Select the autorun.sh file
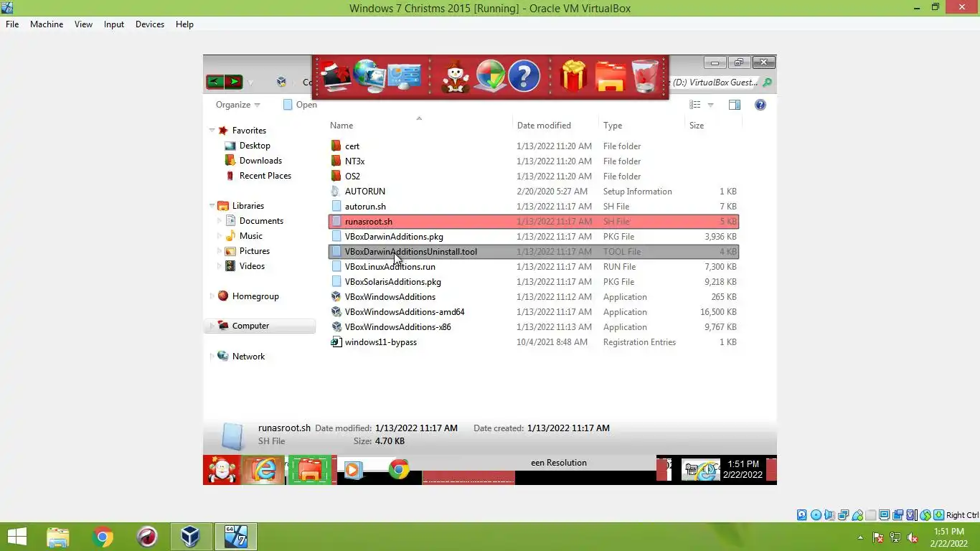980x551 pixels. pos(534,207)
